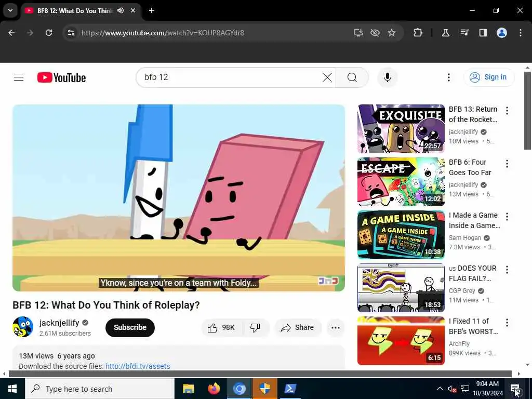The height and width of the screenshot is (399, 532).
Task: Open BFB 6 Four Goes Too Far thumbnail
Action: coord(401,181)
